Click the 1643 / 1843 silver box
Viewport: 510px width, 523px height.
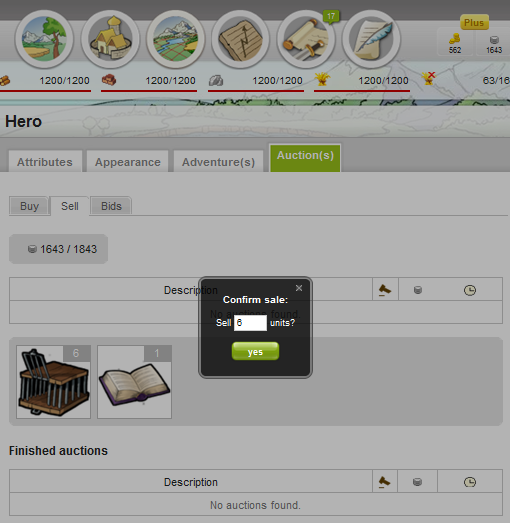point(58,249)
